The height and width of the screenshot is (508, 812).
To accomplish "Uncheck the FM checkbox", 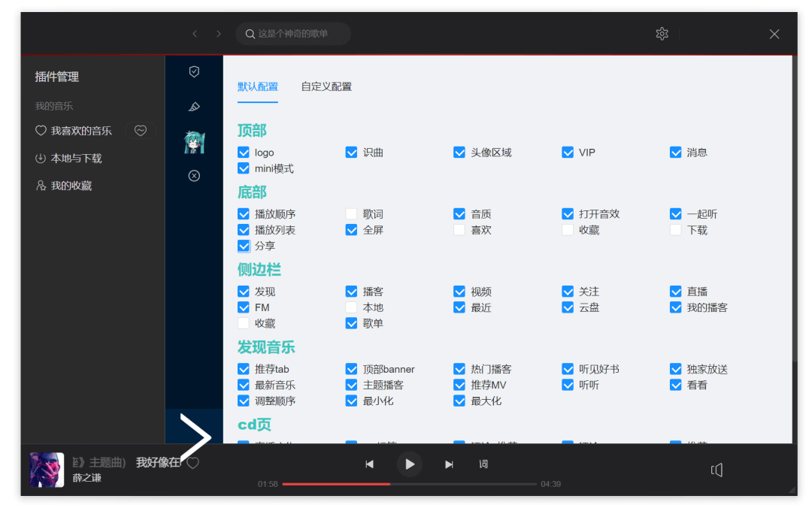I will [244, 307].
